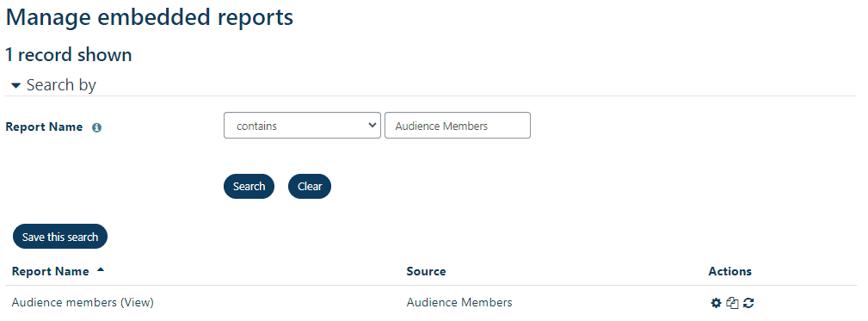Viewport: 868px width, 321px height.
Task: Click the Search button
Action: pos(249,187)
